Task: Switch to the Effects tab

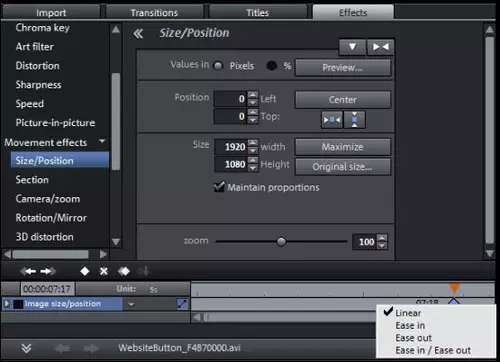Action: [x=353, y=13]
